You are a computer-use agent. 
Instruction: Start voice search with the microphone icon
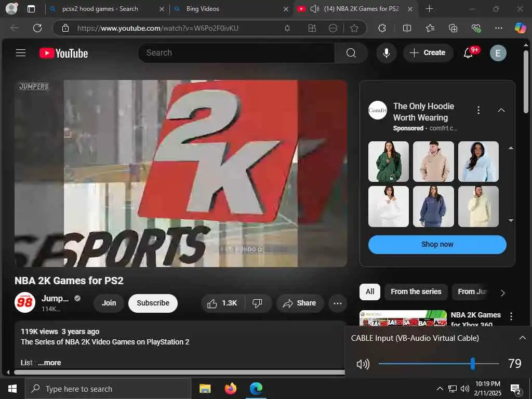click(386, 53)
